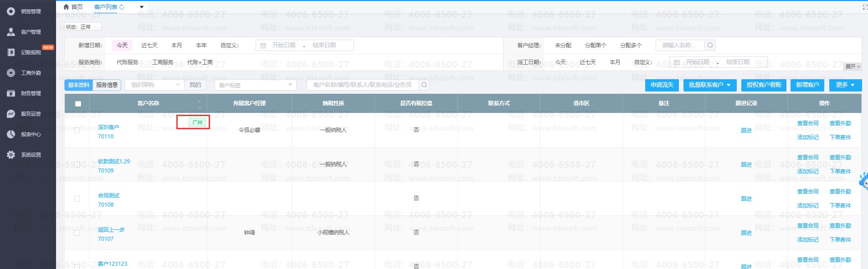Open the 财务管理 sidebar icon
868x269 pixels.
(x=11, y=93)
